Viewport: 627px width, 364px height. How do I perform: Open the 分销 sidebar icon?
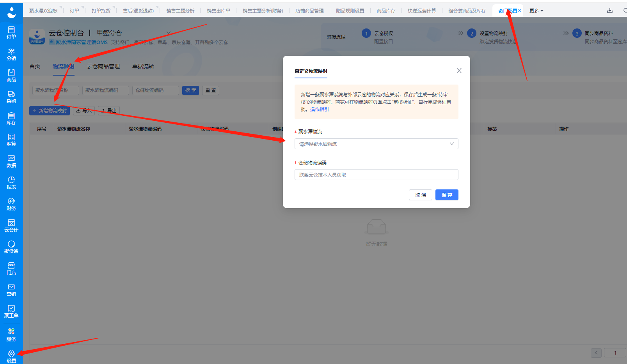[11, 54]
